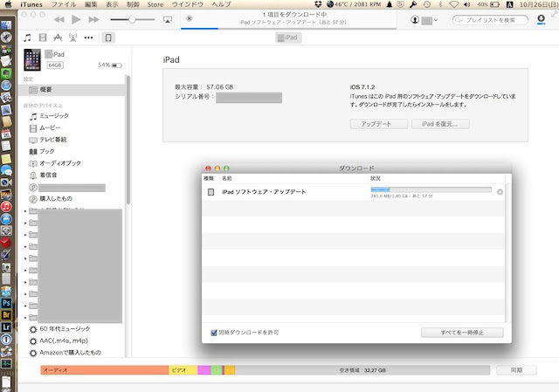Toggle 同時ダウンロードを許可 checkbox

pos(214,333)
